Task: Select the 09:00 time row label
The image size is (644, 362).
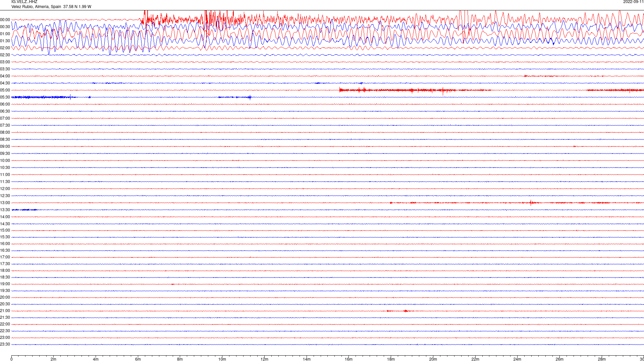Action: click(5, 146)
